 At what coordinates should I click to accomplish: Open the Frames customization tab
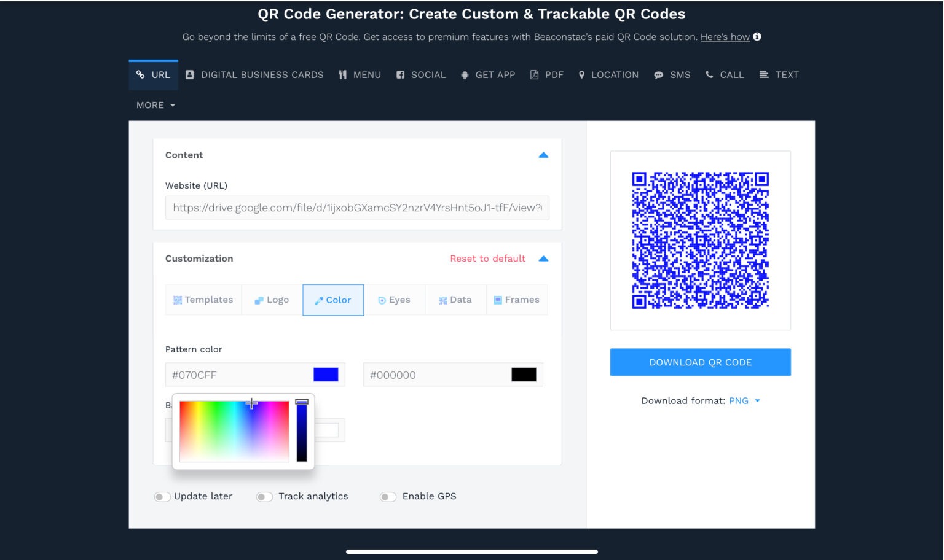pos(517,300)
